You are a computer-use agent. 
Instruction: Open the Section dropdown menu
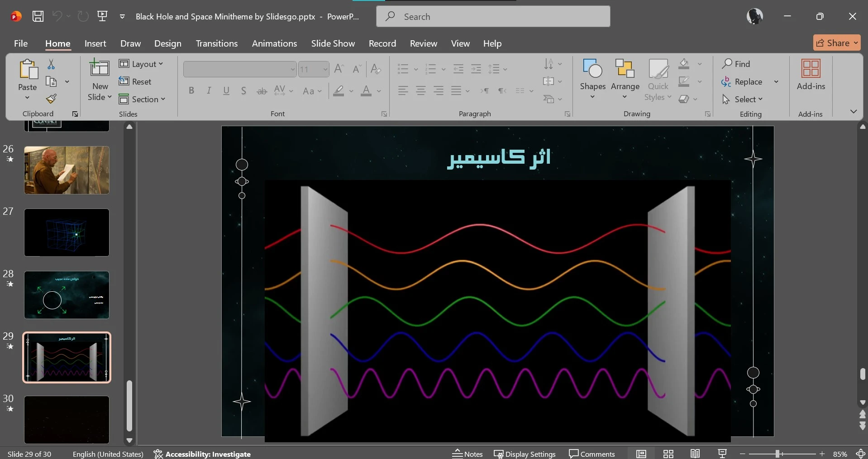point(142,99)
